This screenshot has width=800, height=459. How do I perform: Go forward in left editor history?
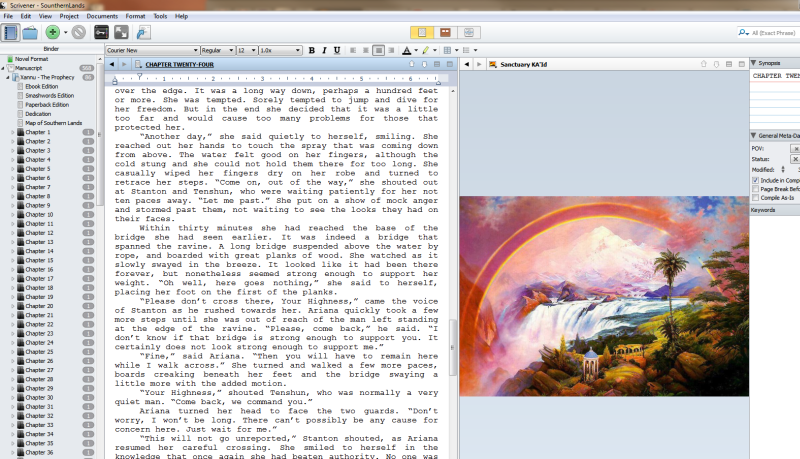tap(124, 64)
